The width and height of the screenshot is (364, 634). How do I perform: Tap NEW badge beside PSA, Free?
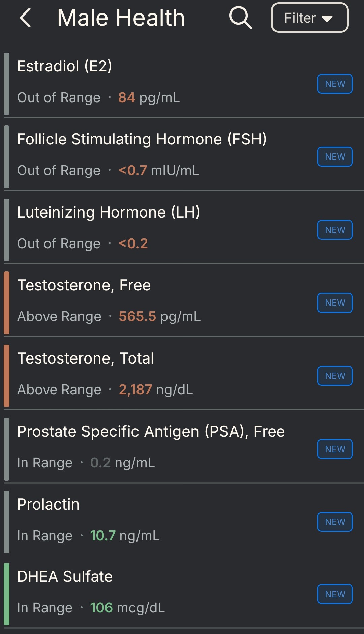point(335,449)
